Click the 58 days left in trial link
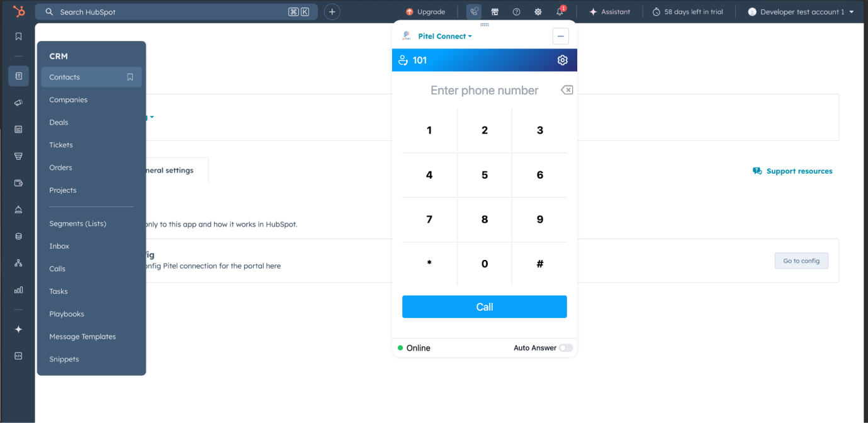Image resolution: width=868 pixels, height=423 pixels. pos(687,11)
